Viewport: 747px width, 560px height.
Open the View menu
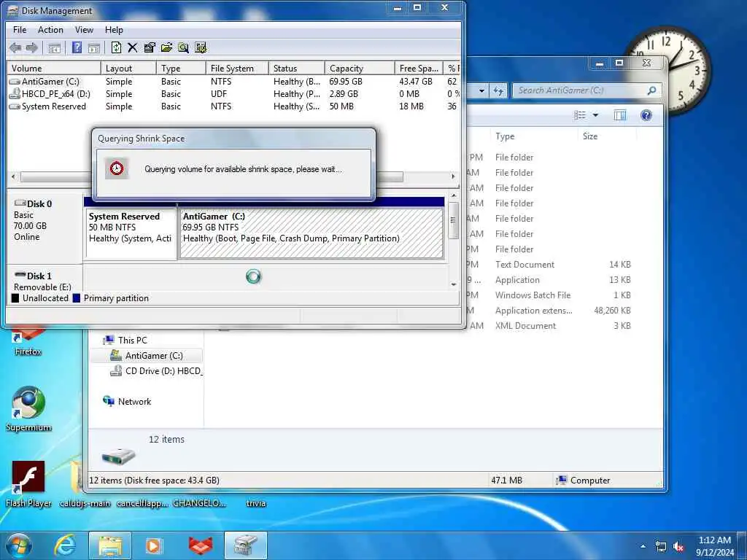click(84, 29)
